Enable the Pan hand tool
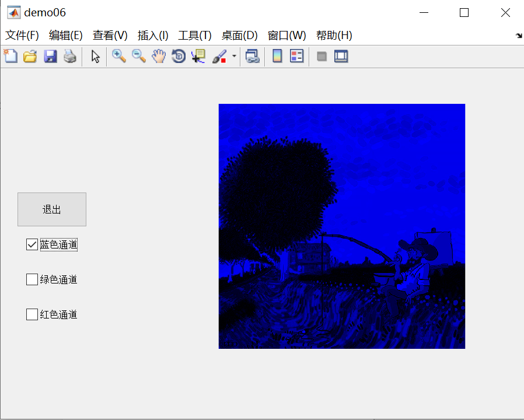This screenshot has width=524, height=420. pos(159,56)
